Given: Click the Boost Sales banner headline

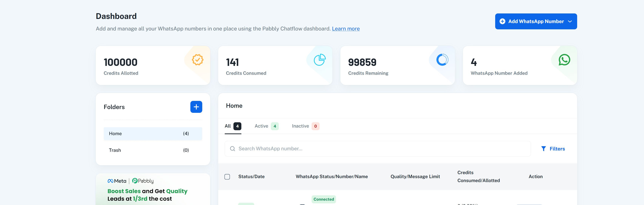Looking at the screenshot, I should (x=147, y=195).
